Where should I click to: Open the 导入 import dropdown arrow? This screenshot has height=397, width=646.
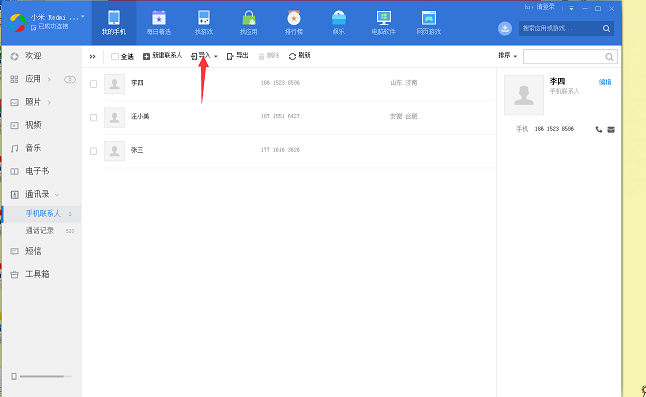215,56
